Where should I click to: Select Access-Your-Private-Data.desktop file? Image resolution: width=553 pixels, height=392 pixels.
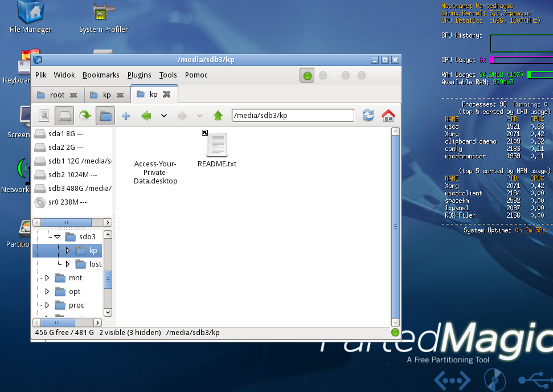click(x=155, y=172)
